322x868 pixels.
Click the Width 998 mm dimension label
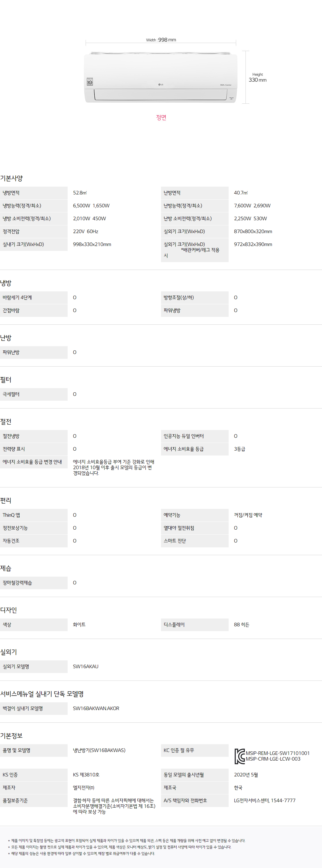(x=161, y=40)
